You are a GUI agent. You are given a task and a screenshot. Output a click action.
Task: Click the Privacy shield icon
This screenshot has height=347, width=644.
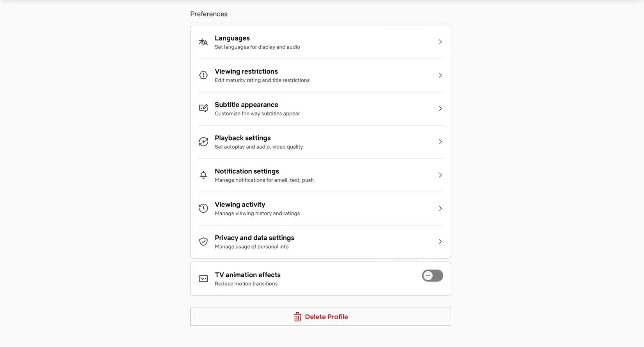tap(203, 241)
